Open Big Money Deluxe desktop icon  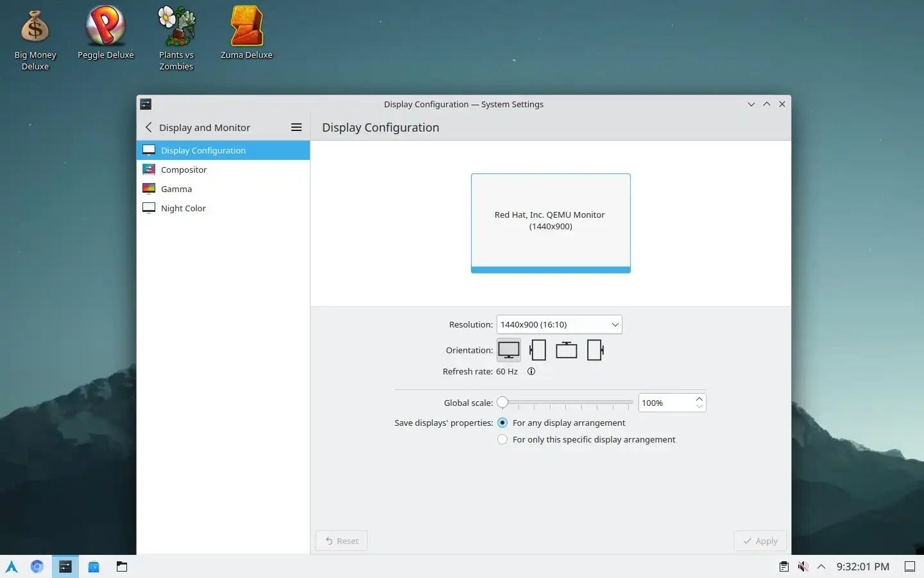(x=35, y=39)
